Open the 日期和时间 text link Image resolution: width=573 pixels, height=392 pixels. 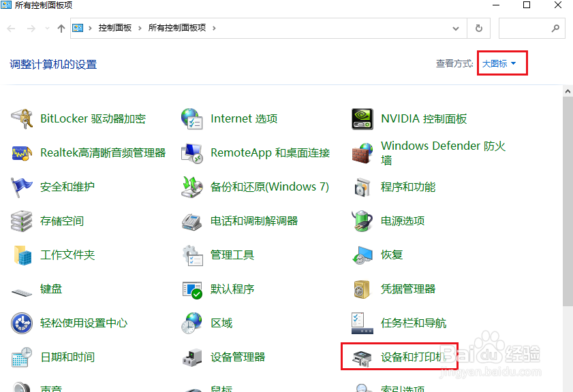pos(67,357)
